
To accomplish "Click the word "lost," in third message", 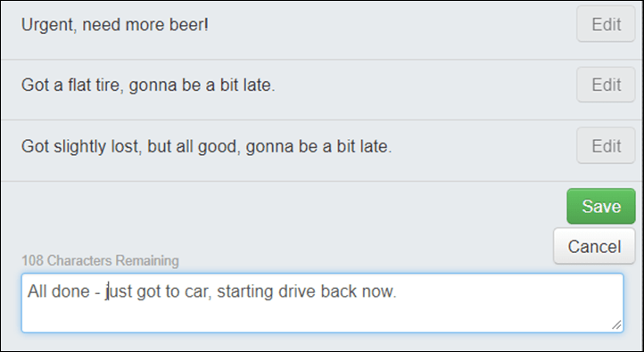I will point(125,146).
